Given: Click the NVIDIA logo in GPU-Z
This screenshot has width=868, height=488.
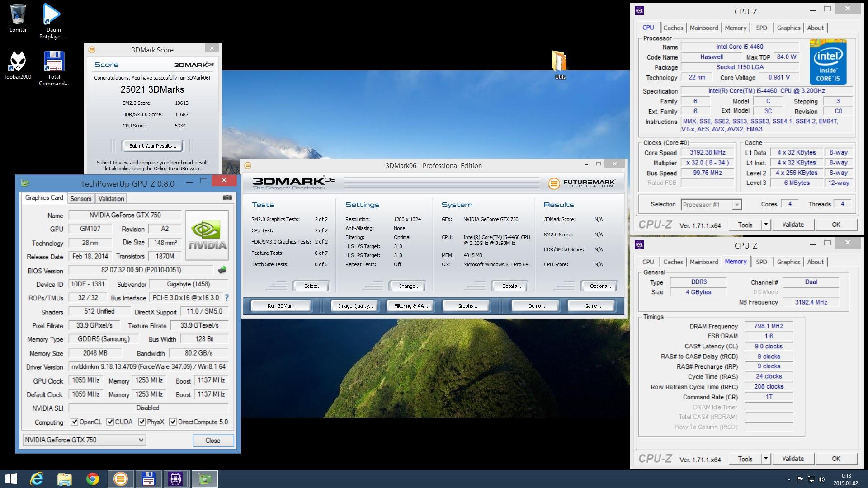Looking at the screenshot, I should pyautogui.click(x=207, y=235).
